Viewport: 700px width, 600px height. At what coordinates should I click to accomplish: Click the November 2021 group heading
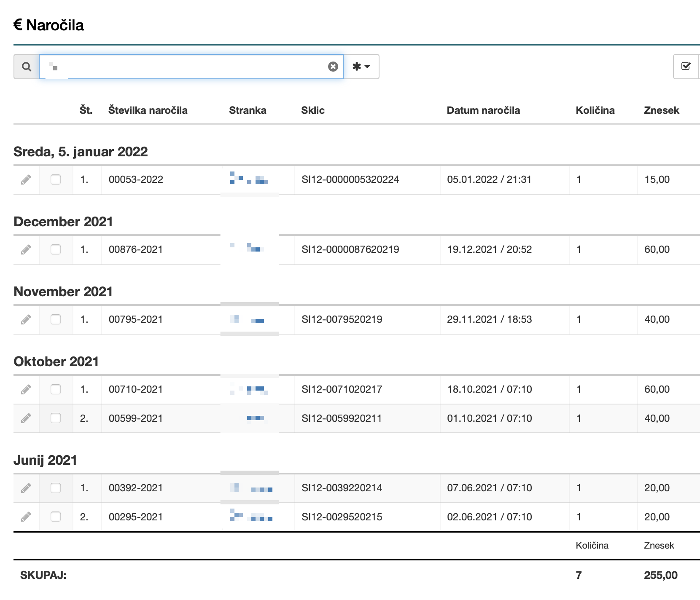pyautogui.click(x=63, y=292)
